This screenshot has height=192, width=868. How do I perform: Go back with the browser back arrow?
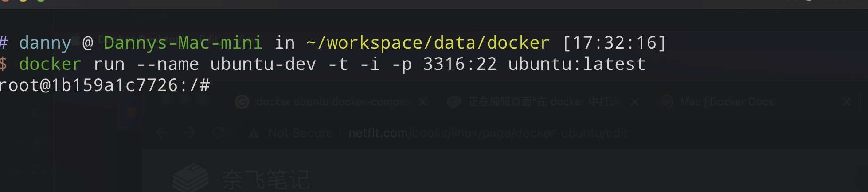(x=162, y=133)
